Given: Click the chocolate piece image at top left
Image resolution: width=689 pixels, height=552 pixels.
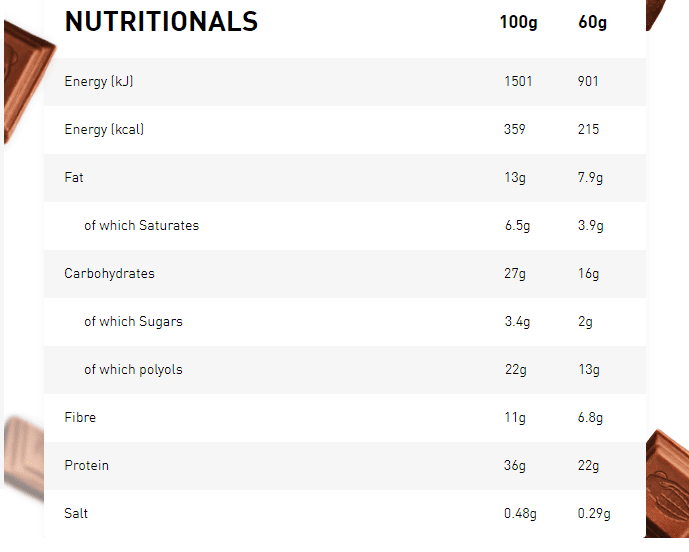Looking at the screenshot, I should pyautogui.click(x=27, y=81).
